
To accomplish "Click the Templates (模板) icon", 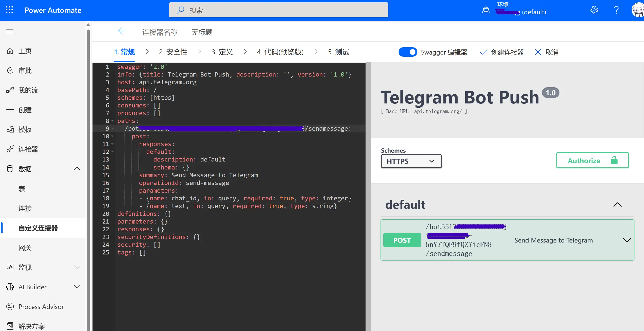I will 10,129.
